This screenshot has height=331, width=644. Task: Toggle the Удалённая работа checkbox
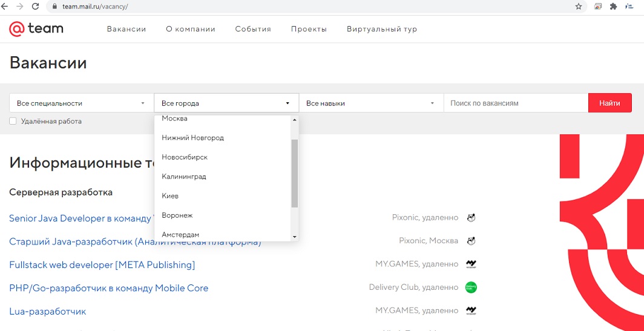13,121
